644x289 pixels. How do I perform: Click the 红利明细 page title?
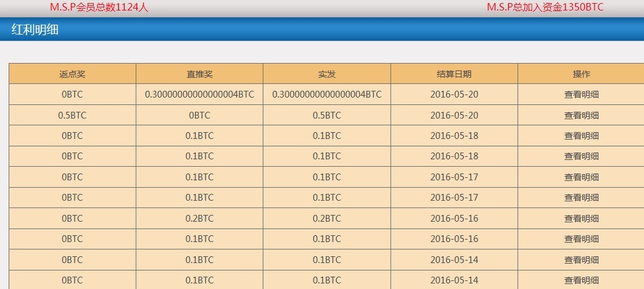coord(35,30)
